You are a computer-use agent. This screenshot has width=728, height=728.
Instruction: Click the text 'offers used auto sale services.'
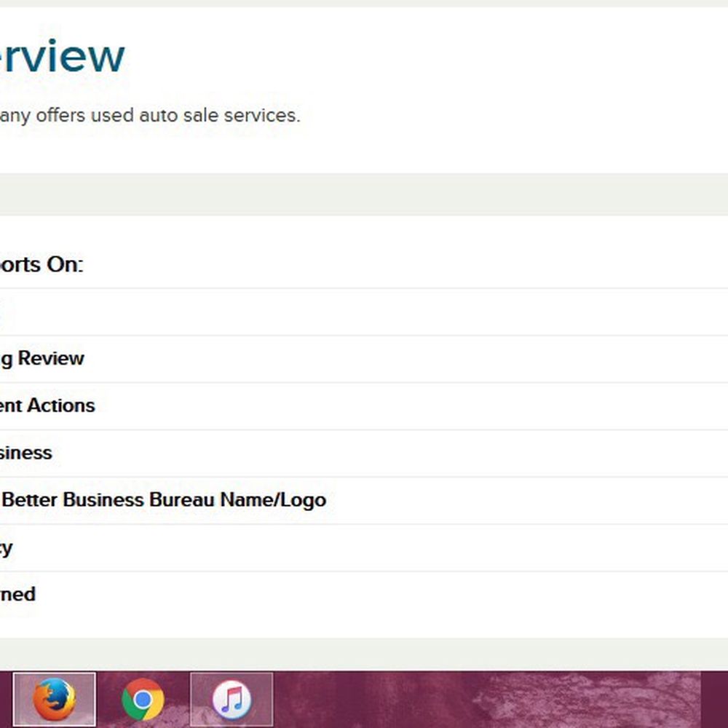point(168,115)
